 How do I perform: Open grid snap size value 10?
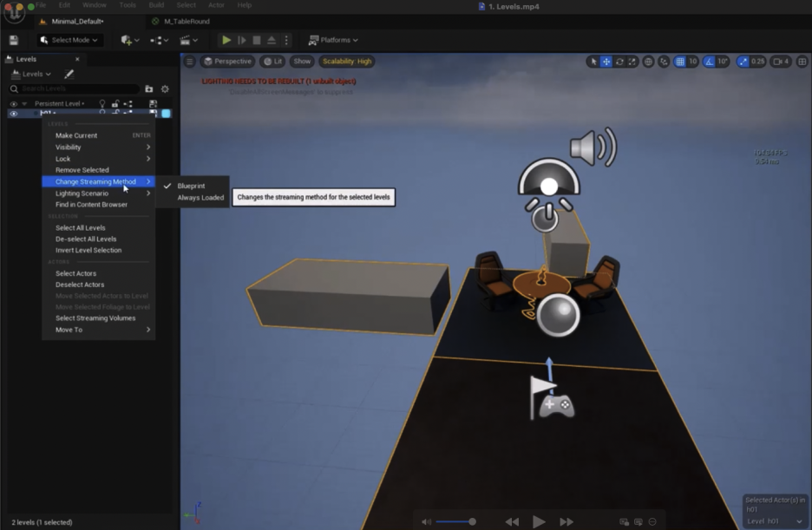[693, 62]
